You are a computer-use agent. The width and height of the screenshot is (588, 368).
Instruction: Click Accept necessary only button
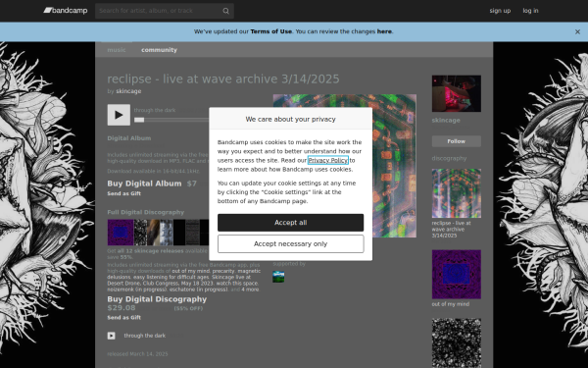tap(291, 244)
